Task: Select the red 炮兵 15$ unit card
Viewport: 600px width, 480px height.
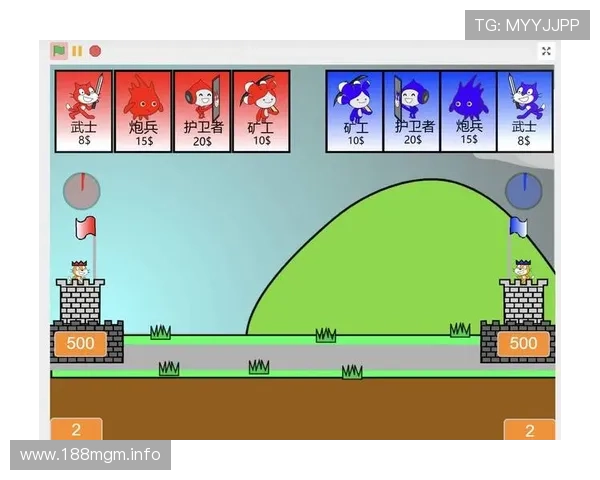Action: point(143,110)
